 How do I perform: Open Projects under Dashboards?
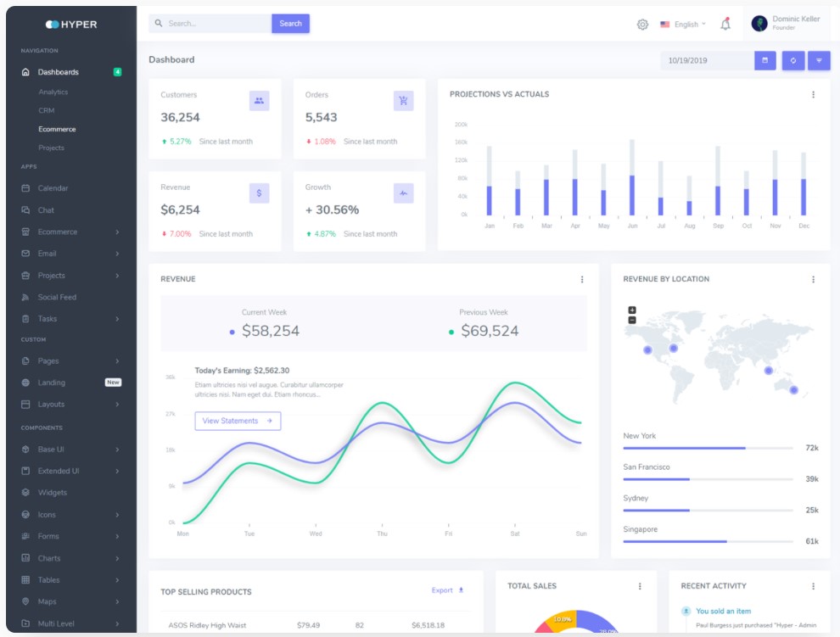pos(52,148)
